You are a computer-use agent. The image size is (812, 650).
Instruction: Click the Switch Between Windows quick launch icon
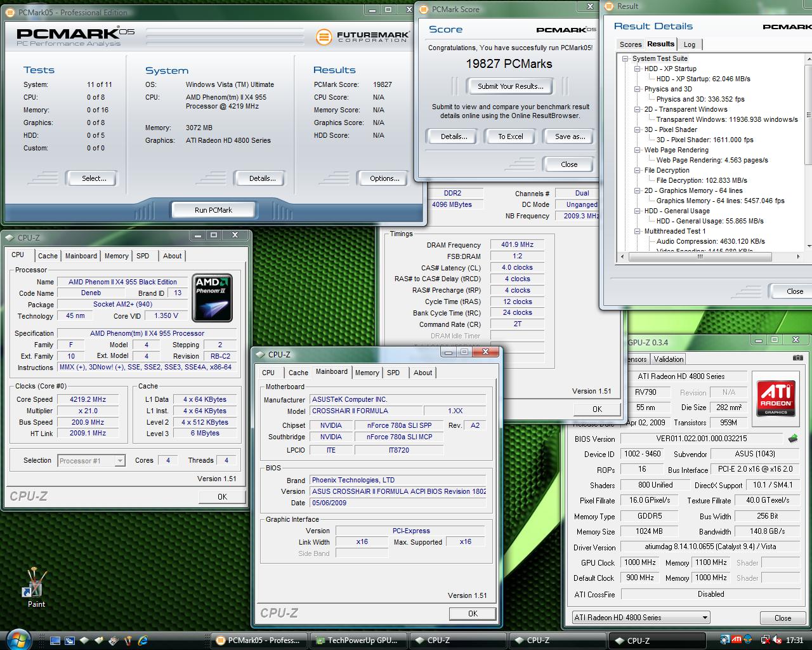[70, 640]
